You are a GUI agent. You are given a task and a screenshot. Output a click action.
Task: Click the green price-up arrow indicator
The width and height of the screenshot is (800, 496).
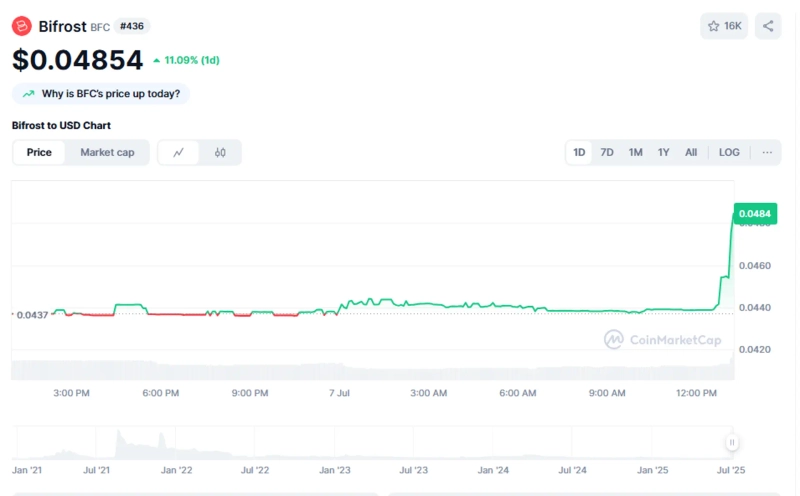[157, 61]
